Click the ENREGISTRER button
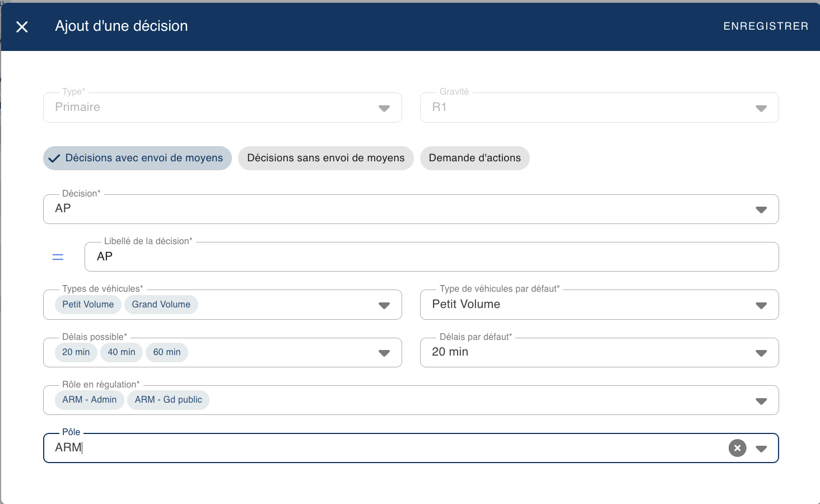The width and height of the screenshot is (820, 504). point(766,26)
